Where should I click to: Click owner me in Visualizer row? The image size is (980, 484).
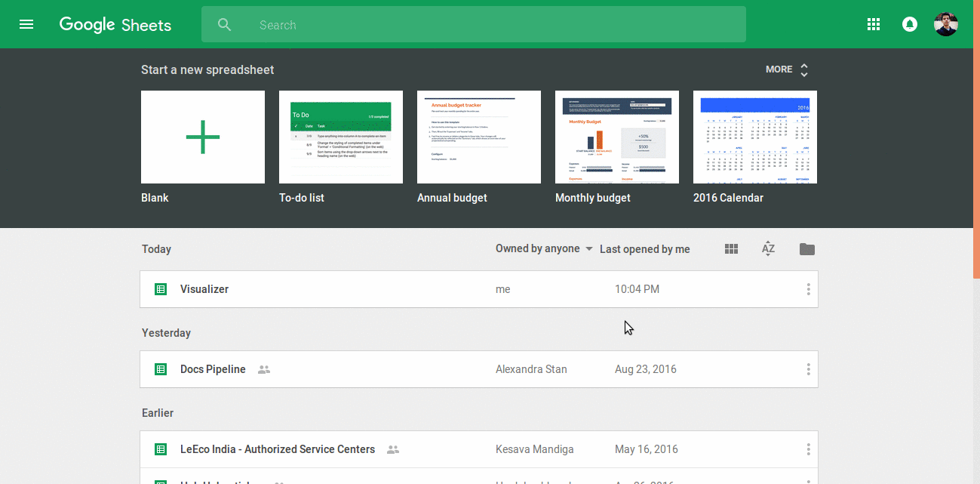coord(502,289)
